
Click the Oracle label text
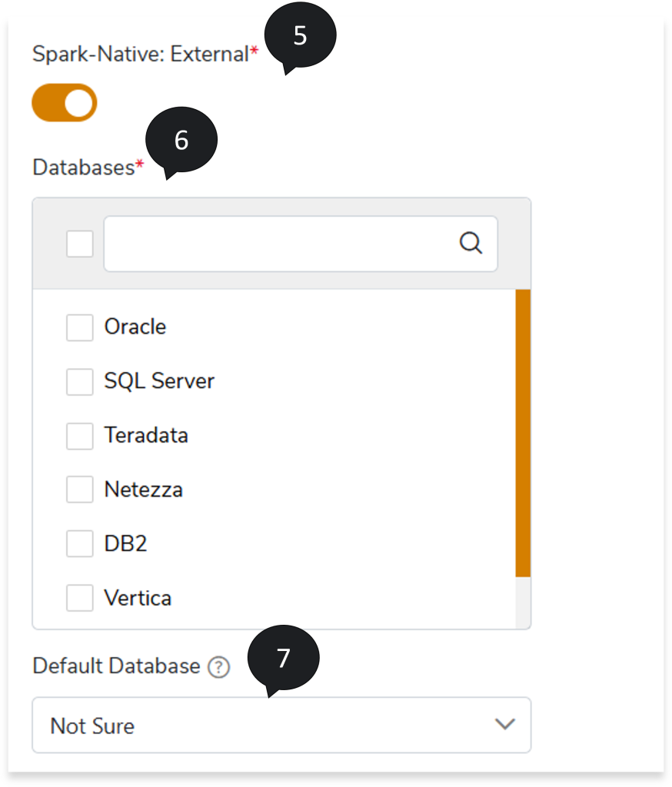(135, 327)
